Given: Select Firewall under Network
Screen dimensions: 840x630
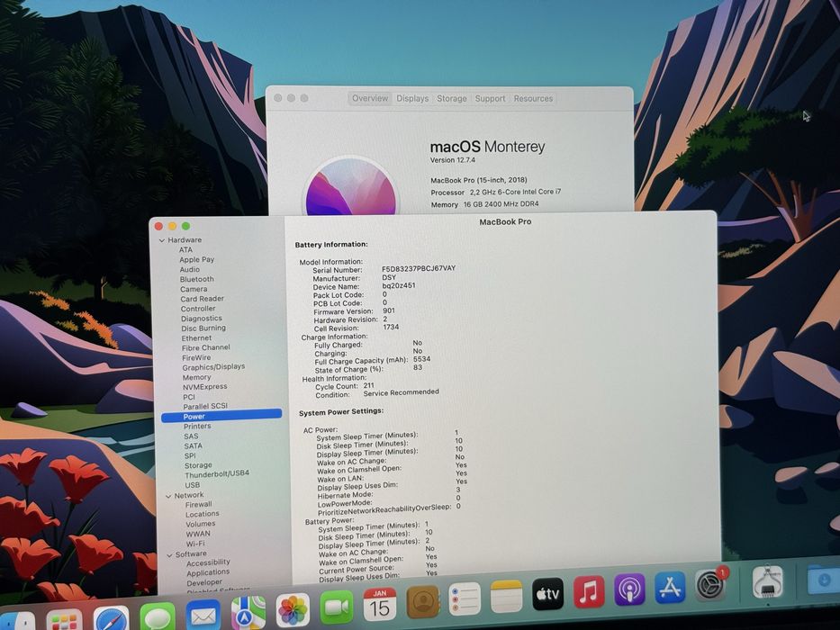Looking at the screenshot, I should tap(199, 505).
